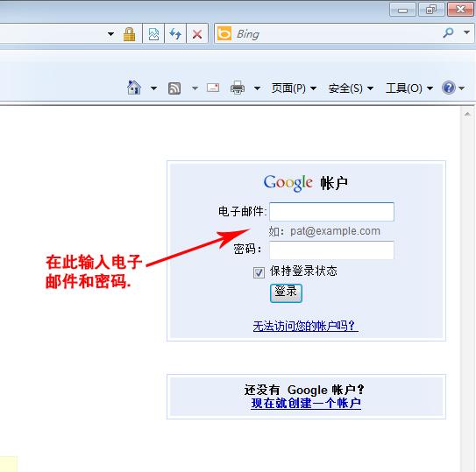Viewport: 476px width, 472px height.
Task: Open the Home button dropdown arrow
Action: (154, 88)
